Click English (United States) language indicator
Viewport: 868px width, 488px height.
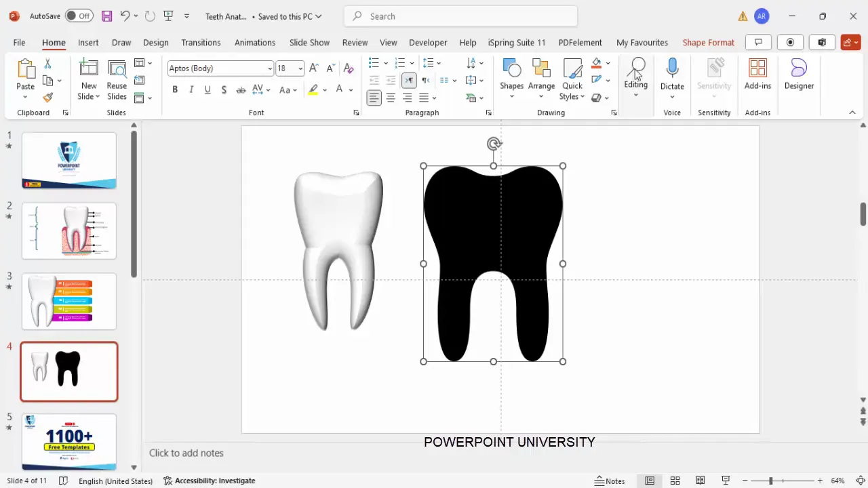tap(115, 481)
